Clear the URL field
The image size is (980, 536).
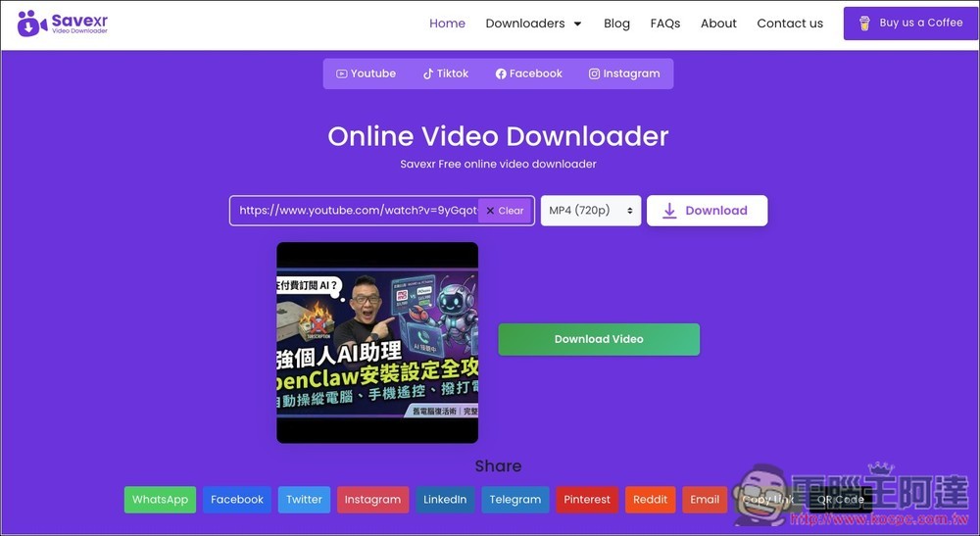click(505, 211)
